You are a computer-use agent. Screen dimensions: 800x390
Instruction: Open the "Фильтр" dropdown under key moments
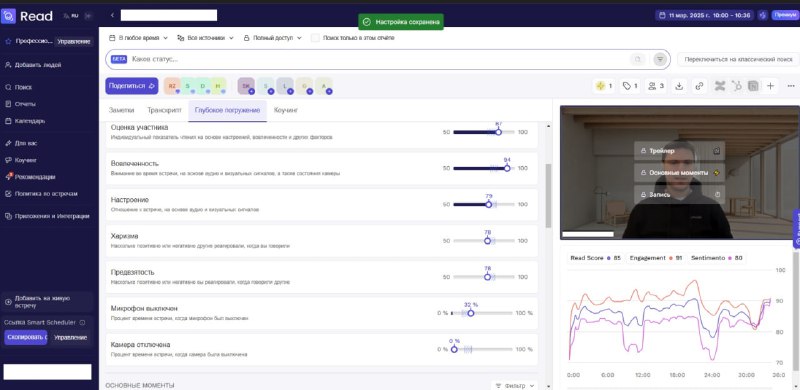515,386
